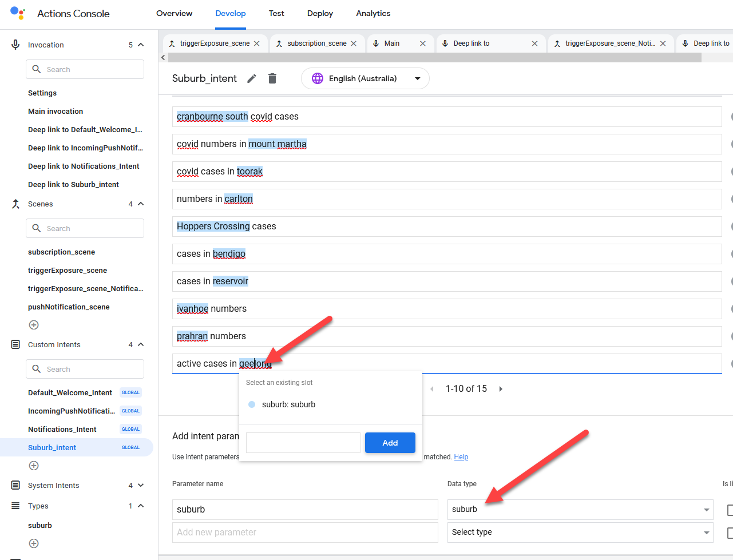Screen dimensions: 733x560
Task: Expand the System Intents section
Action: (x=141, y=486)
